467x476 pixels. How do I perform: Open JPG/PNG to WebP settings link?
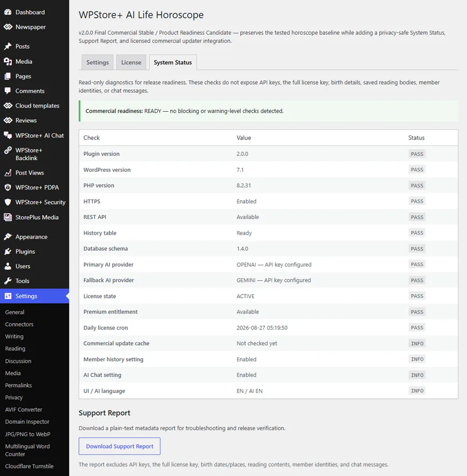[28, 434]
